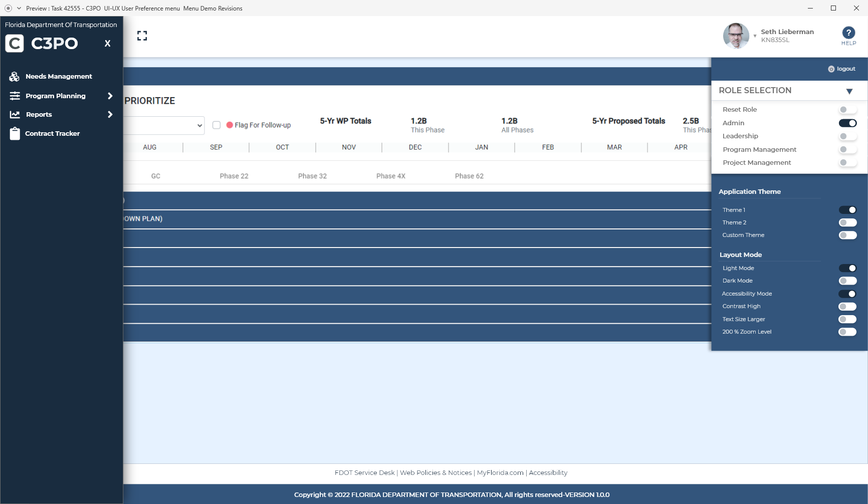
Task: Click the C3PO logo icon
Action: [15, 44]
